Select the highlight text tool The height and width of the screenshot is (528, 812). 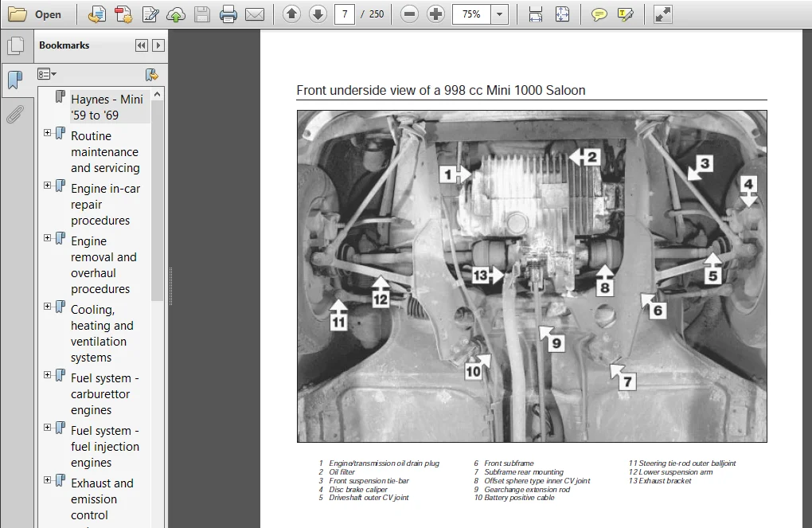[x=626, y=14]
